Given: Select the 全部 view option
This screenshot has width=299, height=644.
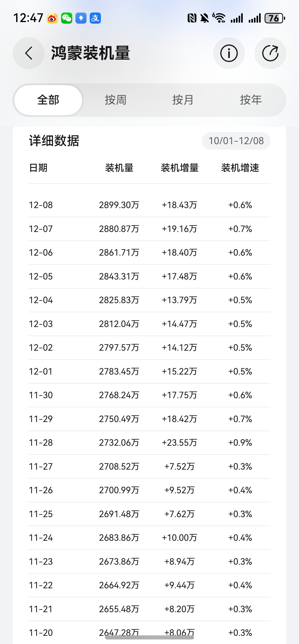Looking at the screenshot, I should [x=48, y=100].
